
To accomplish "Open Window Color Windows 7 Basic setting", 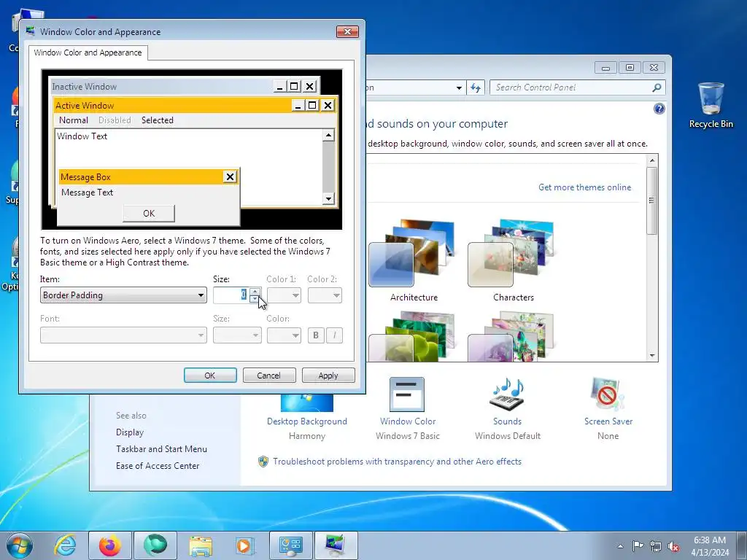I will (407, 408).
